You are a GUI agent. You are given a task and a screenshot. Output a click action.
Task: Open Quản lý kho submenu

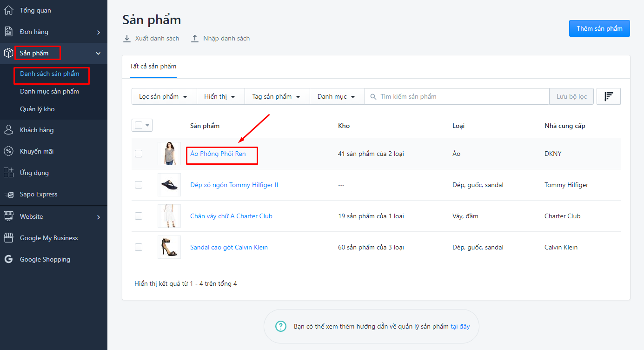[x=37, y=109]
